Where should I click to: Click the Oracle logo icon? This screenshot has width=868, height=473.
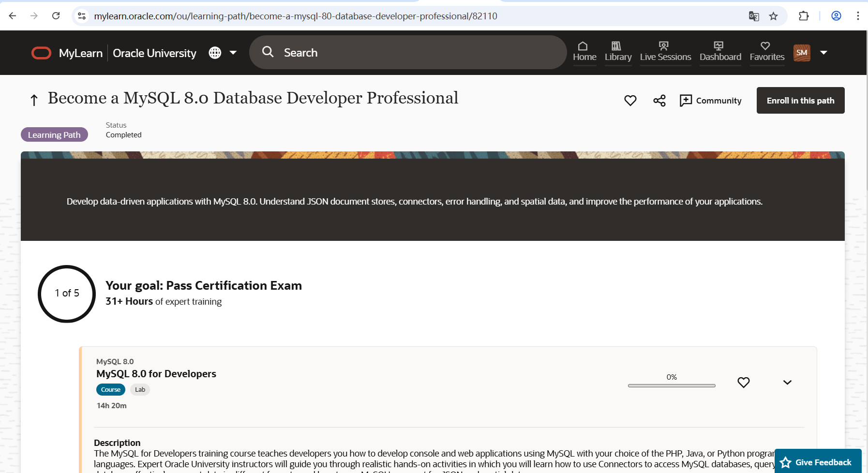click(x=41, y=53)
